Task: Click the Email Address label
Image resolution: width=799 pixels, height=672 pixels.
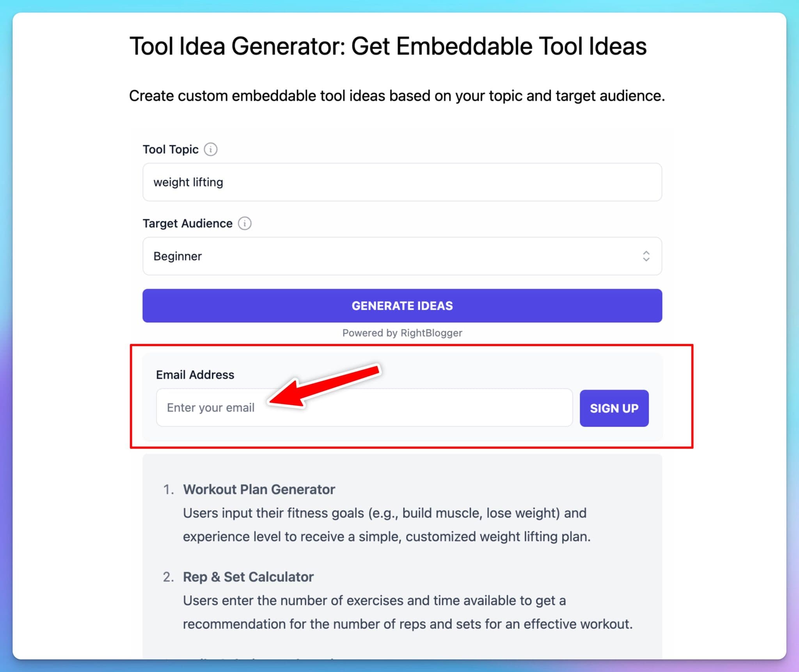Action: click(195, 374)
